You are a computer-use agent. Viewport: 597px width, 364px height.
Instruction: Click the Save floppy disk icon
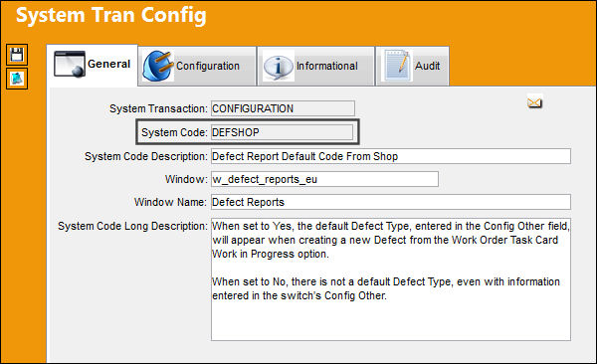[17, 55]
